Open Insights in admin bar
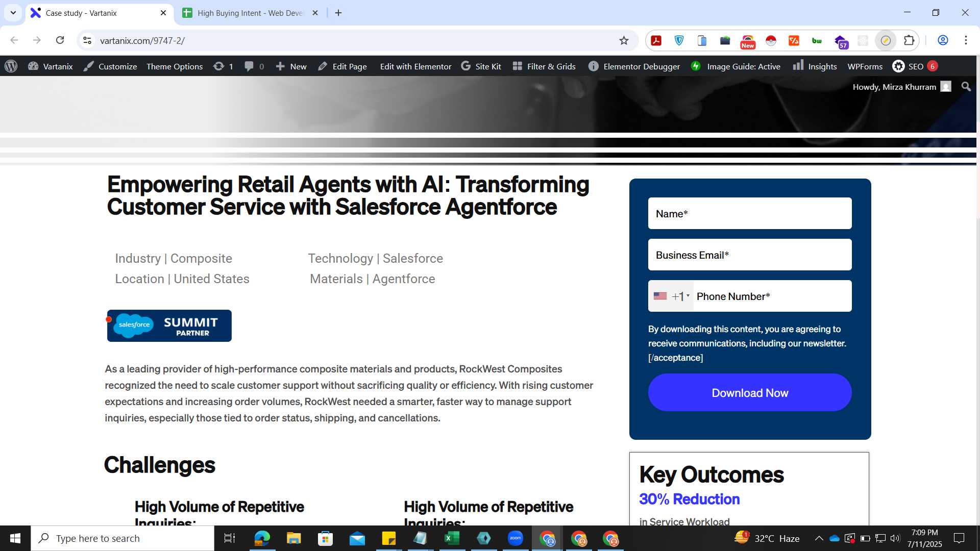This screenshot has width=980, height=551. [x=815, y=66]
